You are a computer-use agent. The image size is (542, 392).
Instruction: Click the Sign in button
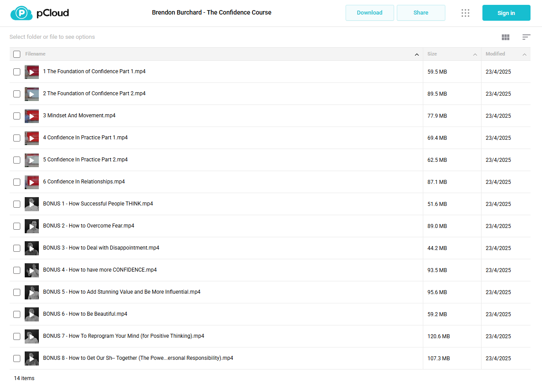pyautogui.click(x=506, y=13)
